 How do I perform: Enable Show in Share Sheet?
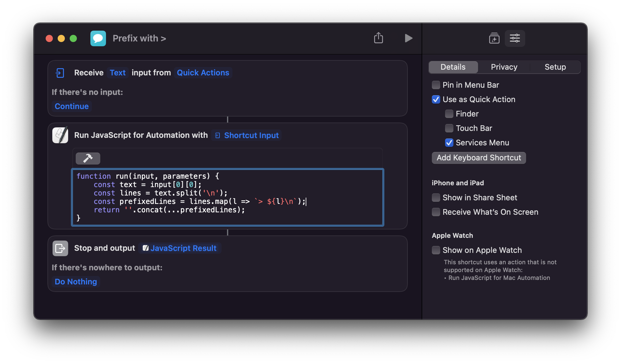[436, 198]
